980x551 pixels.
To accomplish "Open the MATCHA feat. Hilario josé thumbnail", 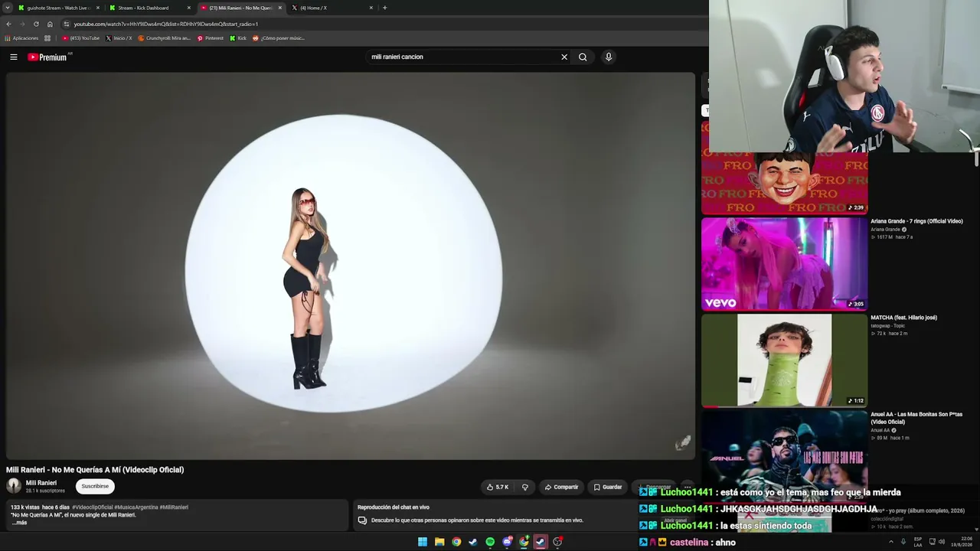I will [785, 360].
